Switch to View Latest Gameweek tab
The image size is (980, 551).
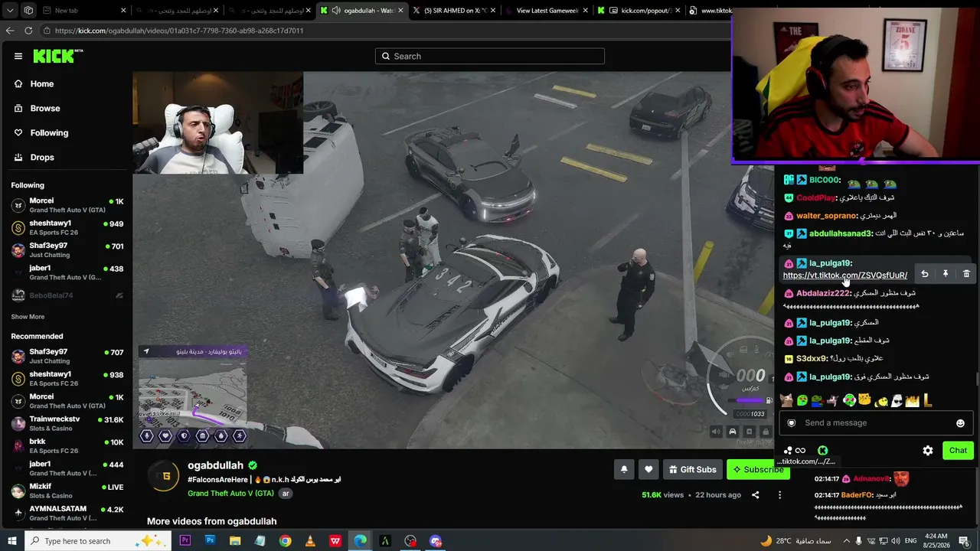(547, 11)
